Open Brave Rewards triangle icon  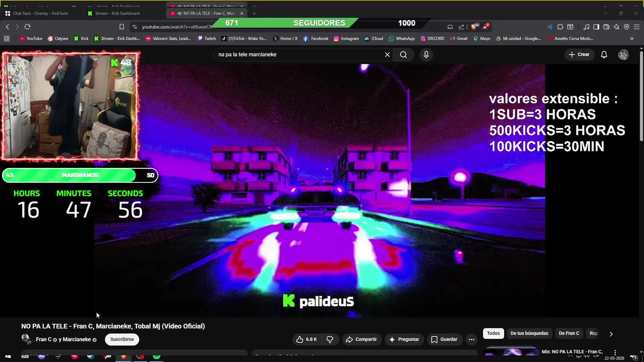pyautogui.click(x=486, y=26)
